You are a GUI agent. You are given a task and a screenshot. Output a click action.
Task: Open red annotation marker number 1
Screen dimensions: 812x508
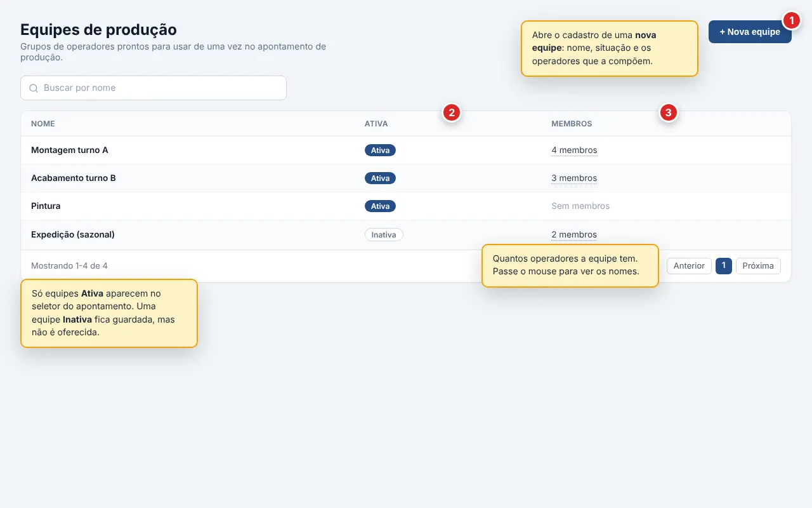tap(791, 20)
